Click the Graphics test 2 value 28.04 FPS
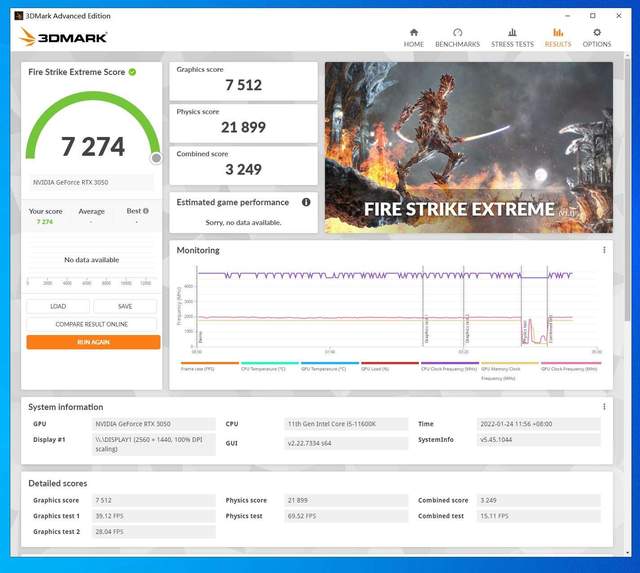640x573 pixels. coord(153,531)
